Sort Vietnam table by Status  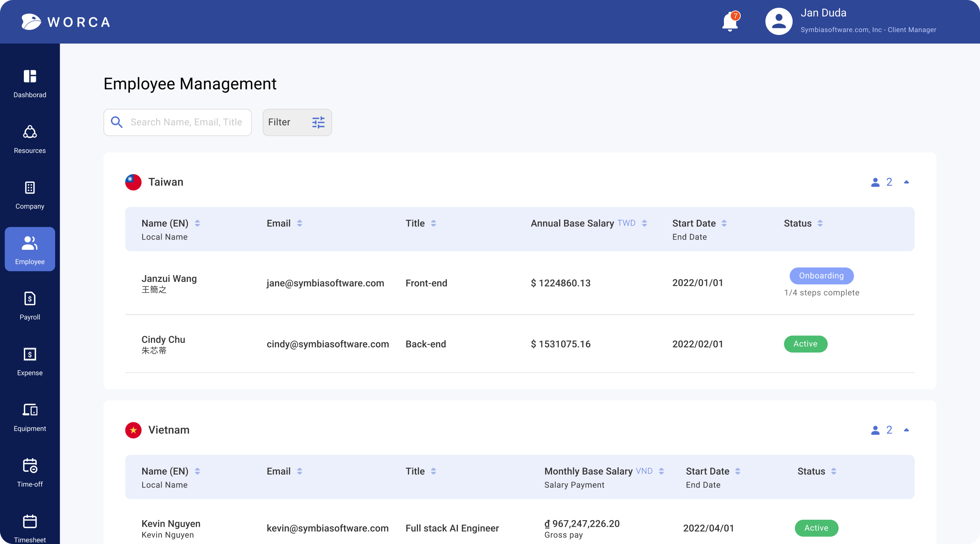834,471
